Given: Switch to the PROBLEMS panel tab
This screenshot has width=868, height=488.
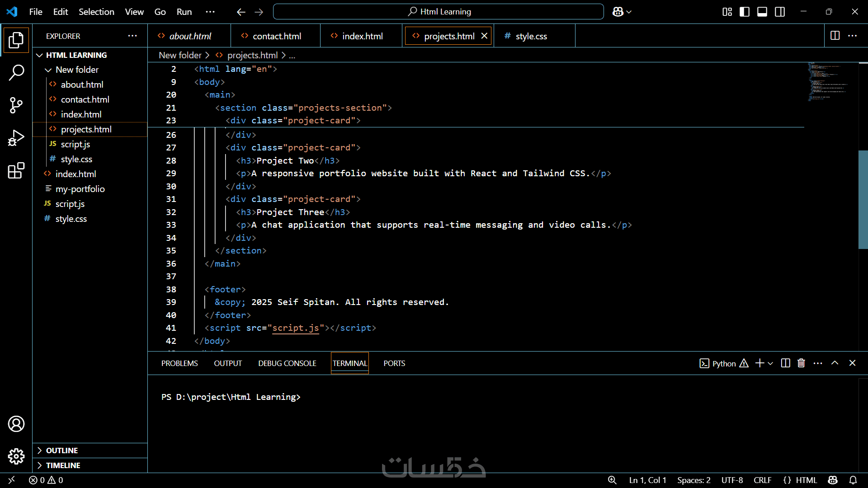Looking at the screenshot, I should tap(179, 363).
